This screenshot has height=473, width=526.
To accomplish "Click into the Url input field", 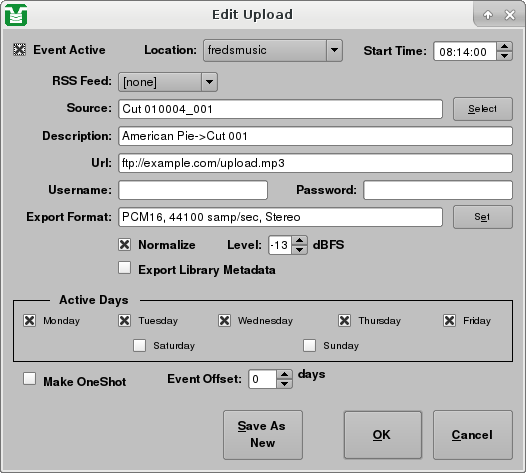I will [315, 163].
